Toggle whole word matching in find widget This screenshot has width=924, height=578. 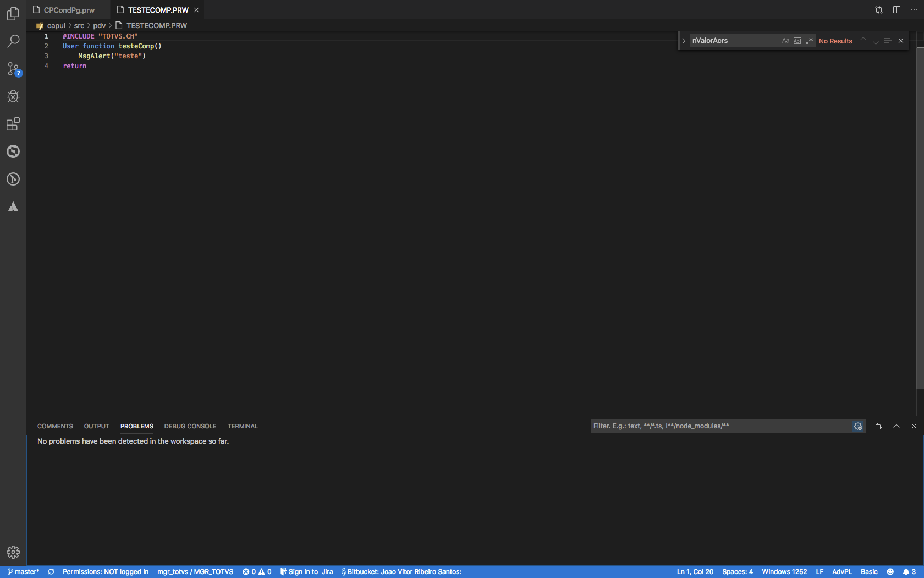pyautogui.click(x=797, y=40)
